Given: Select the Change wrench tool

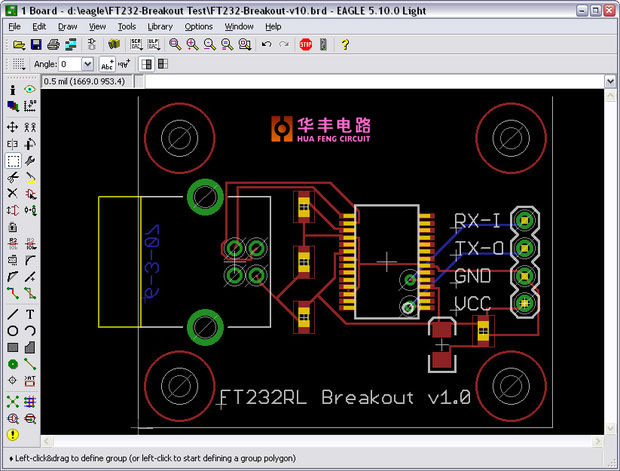Looking at the screenshot, I should click(x=30, y=161).
